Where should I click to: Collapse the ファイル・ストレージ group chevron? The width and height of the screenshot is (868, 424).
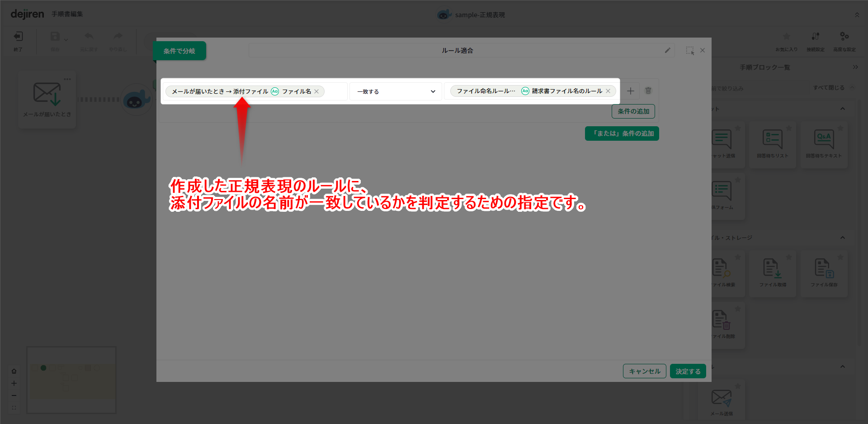[x=843, y=238]
